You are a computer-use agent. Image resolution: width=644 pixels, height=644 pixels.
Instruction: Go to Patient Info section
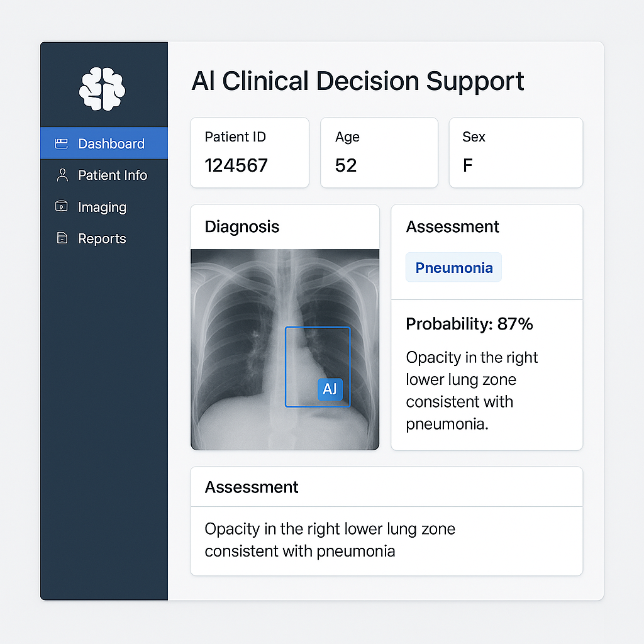pos(104,175)
